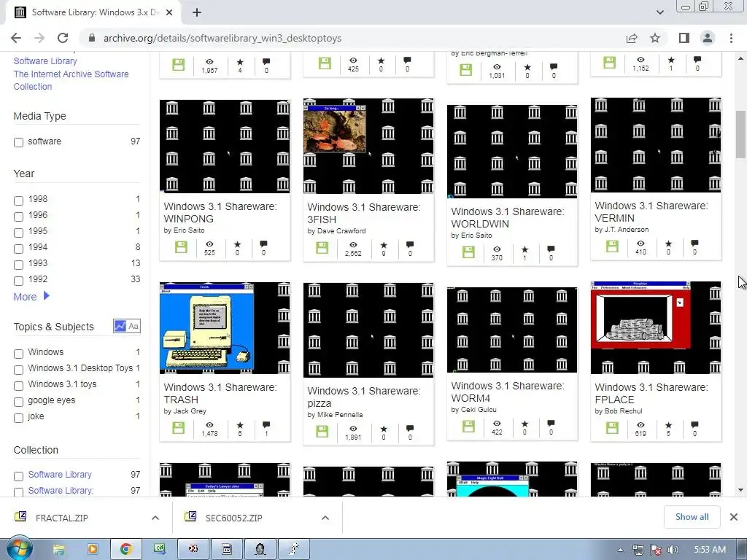
Task: Open the Chrome profile avatar
Action: (x=708, y=38)
